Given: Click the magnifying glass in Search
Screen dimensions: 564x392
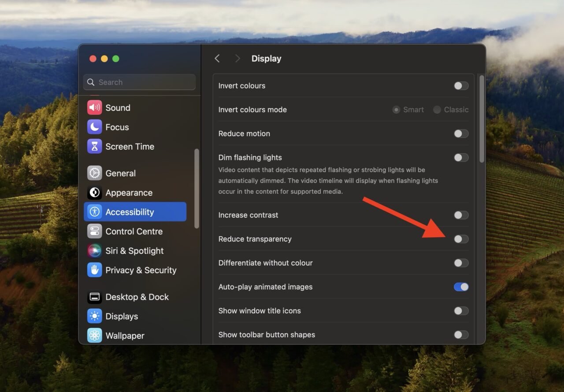Looking at the screenshot, I should pyautogui.click(x=91, y=82).
